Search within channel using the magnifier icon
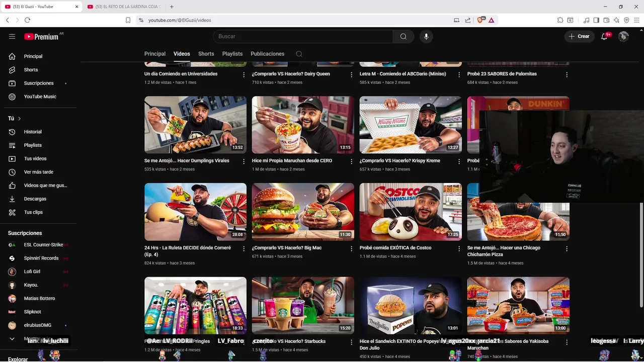Image resolution: width=644 pixels, height=362 pixels. [x=299, y=54]
